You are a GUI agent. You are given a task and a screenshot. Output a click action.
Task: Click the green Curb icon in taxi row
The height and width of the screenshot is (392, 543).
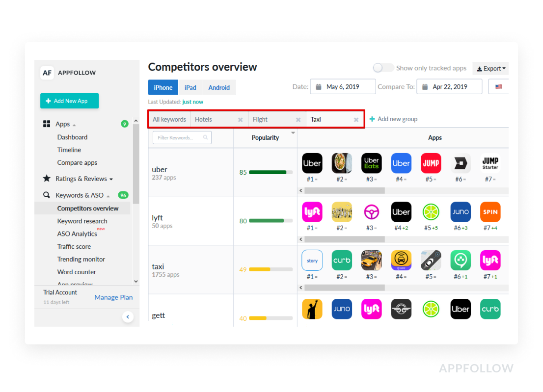click(x=342, y=261)
